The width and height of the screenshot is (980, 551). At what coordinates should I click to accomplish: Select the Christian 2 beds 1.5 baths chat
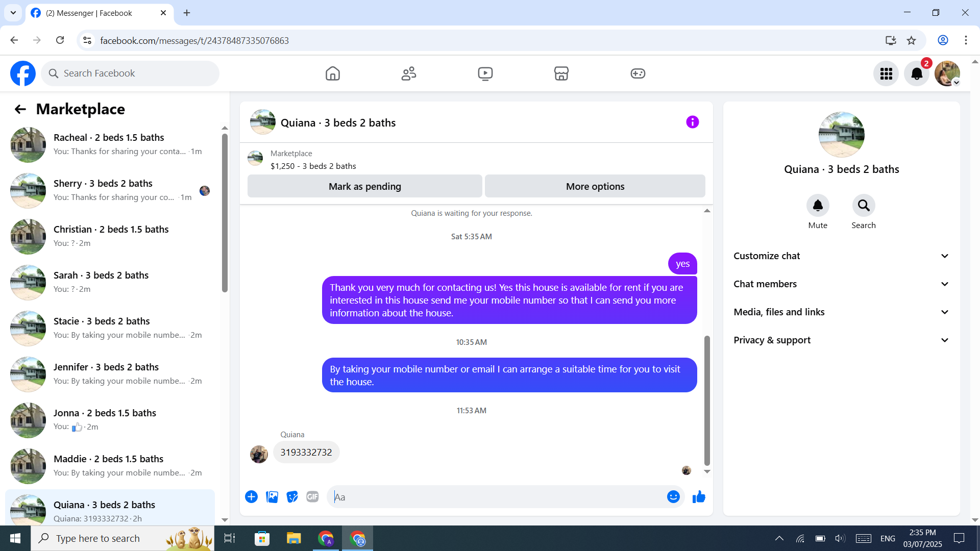coord(110,236)
